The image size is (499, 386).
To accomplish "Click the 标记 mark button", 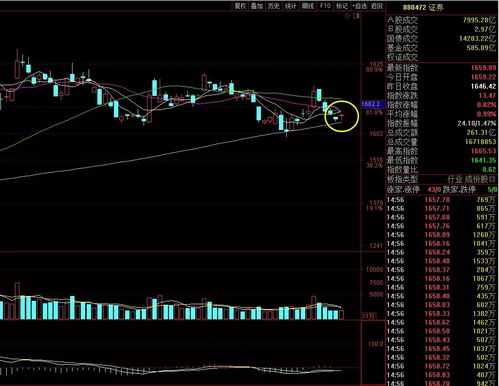I will [342, 6].
